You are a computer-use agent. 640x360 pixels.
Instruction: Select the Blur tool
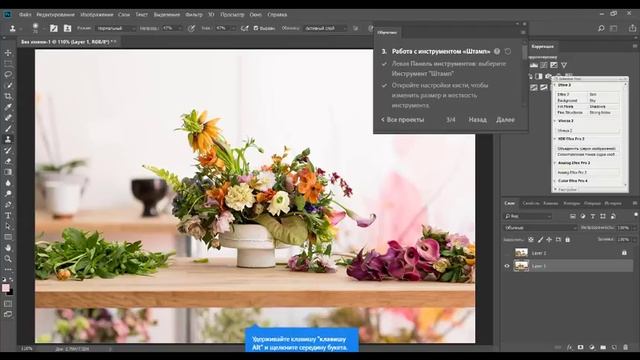(x=8, y=183)
